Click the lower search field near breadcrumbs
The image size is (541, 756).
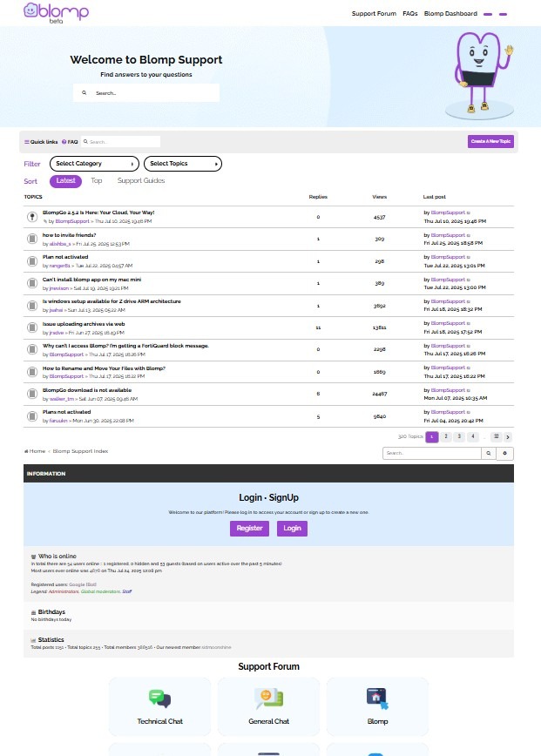[432, 453]
